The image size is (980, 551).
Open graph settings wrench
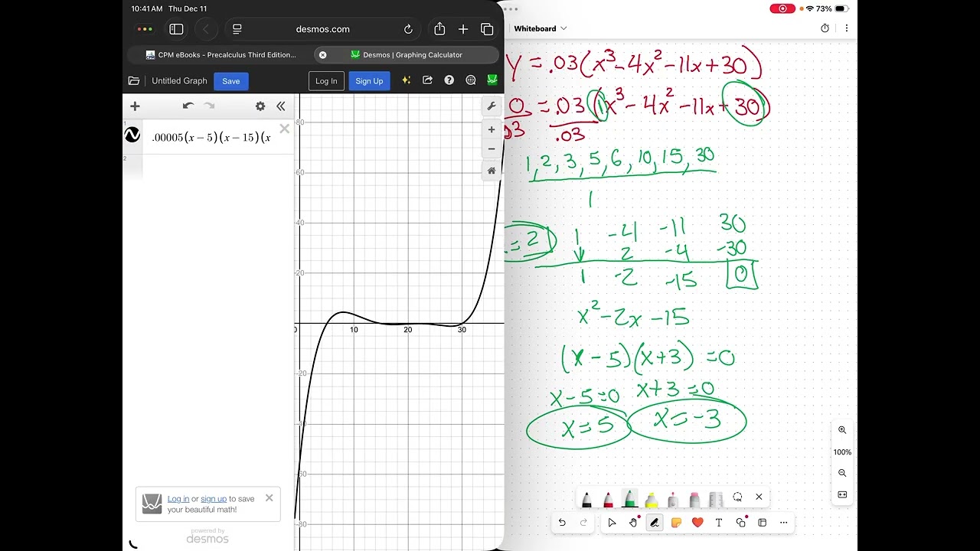pos(492,106)
